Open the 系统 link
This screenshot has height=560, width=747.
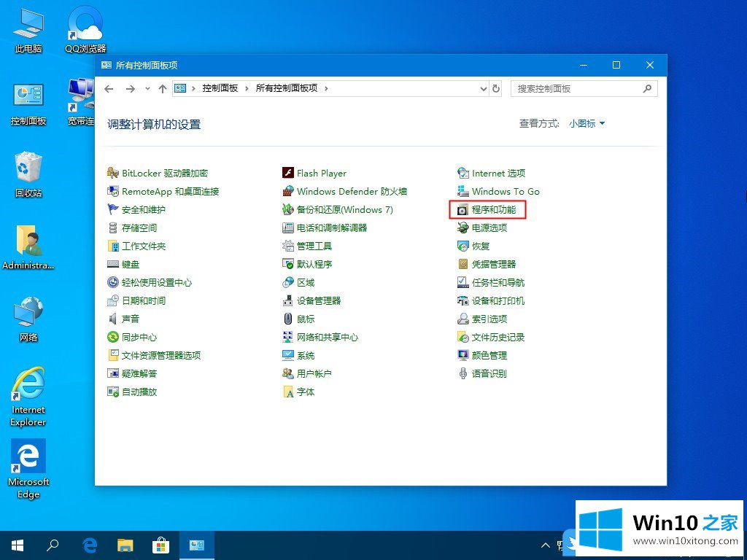306,355
